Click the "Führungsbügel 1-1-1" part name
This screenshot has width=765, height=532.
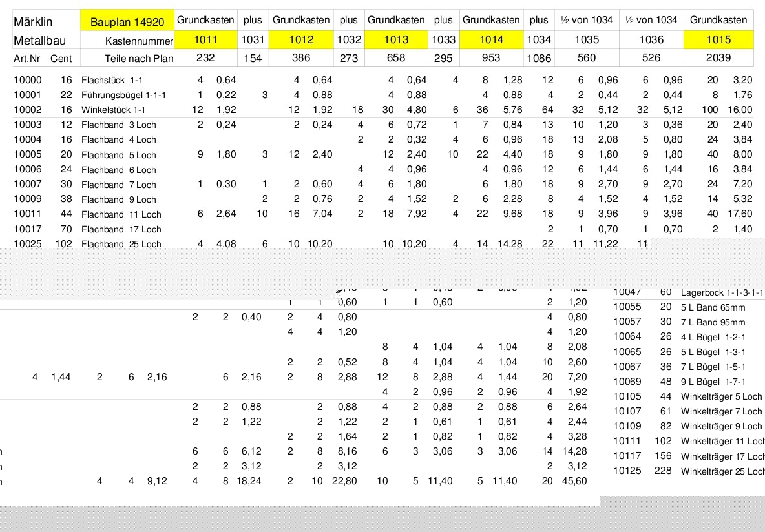coord(124,95)
